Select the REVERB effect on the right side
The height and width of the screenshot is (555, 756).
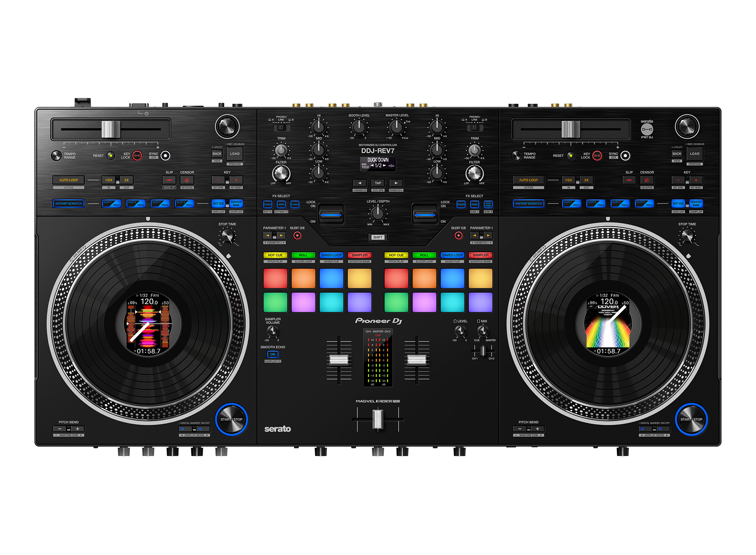click(x=461, y=205)
